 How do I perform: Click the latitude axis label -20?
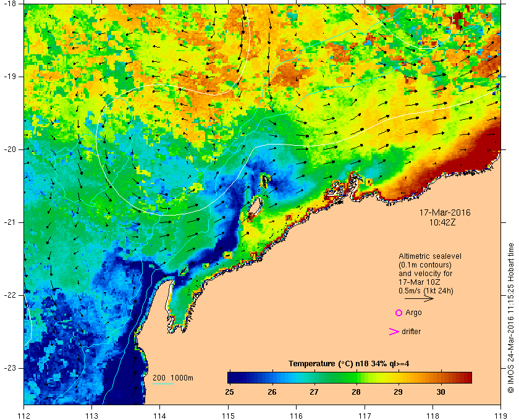pyautogui.click(x=9, y=149)
